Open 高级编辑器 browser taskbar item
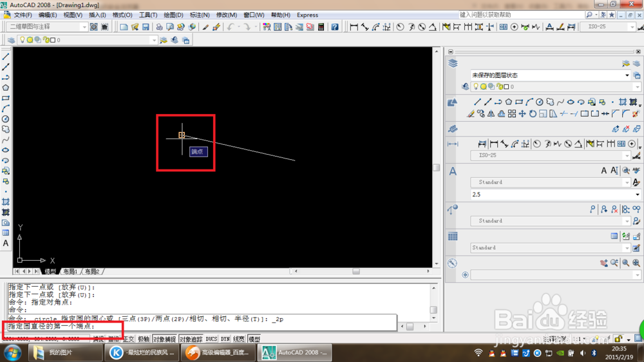This screenshot has width=644, height=362. point(218,352)
